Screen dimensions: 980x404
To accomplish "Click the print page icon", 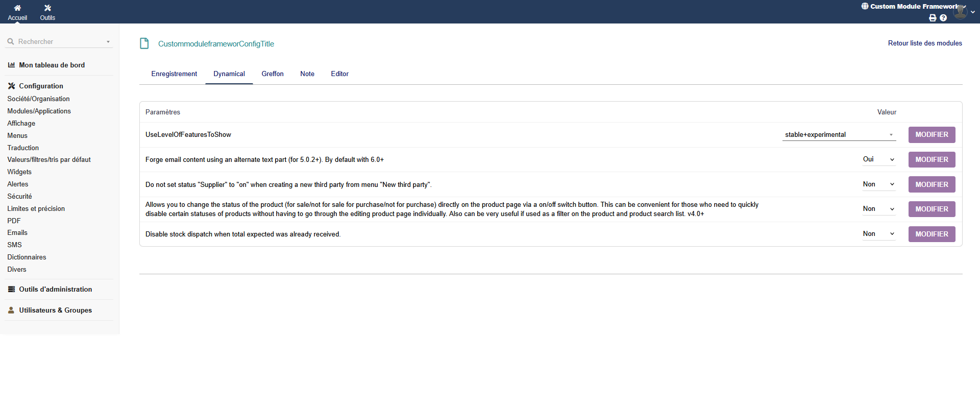I will tap(933, 18).
